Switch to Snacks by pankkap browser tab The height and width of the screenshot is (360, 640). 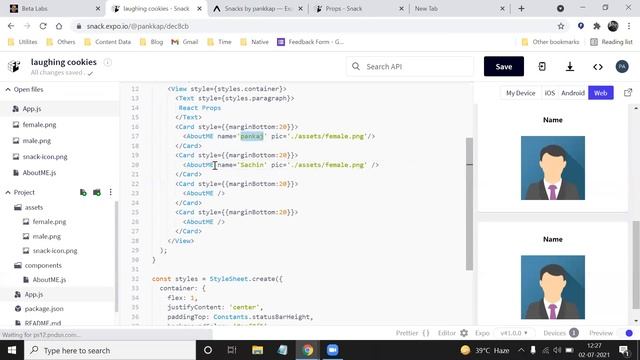(x=258, y=9)
